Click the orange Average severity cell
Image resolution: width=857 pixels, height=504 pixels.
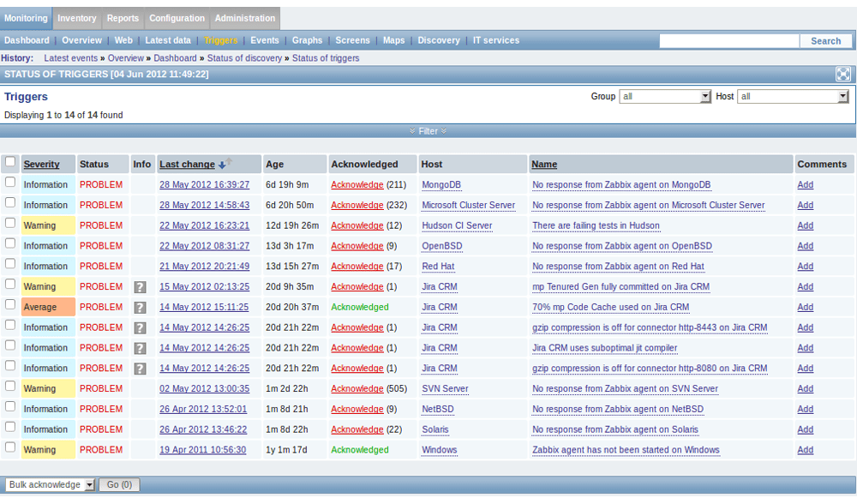[47, 307]
